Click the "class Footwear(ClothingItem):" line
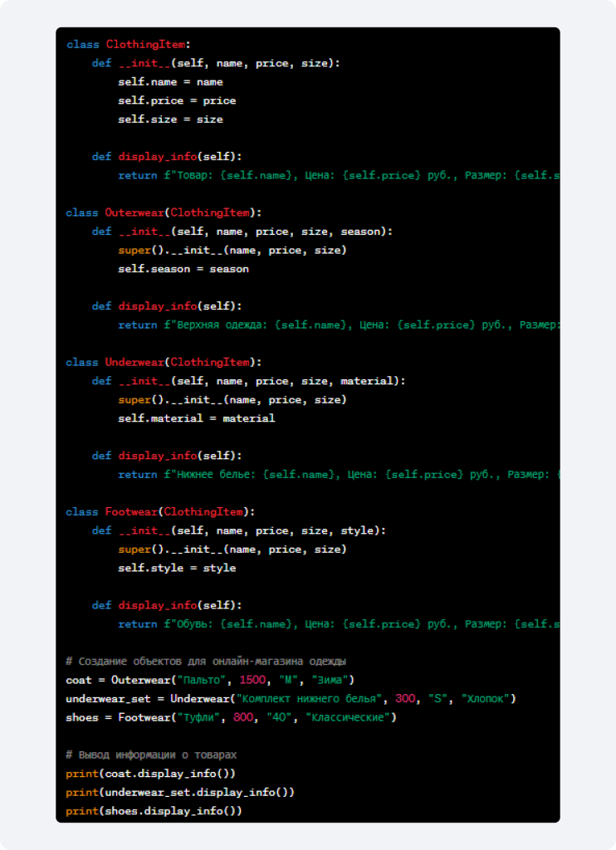Viewport: 616px width, 850px height. coord(160,512)
